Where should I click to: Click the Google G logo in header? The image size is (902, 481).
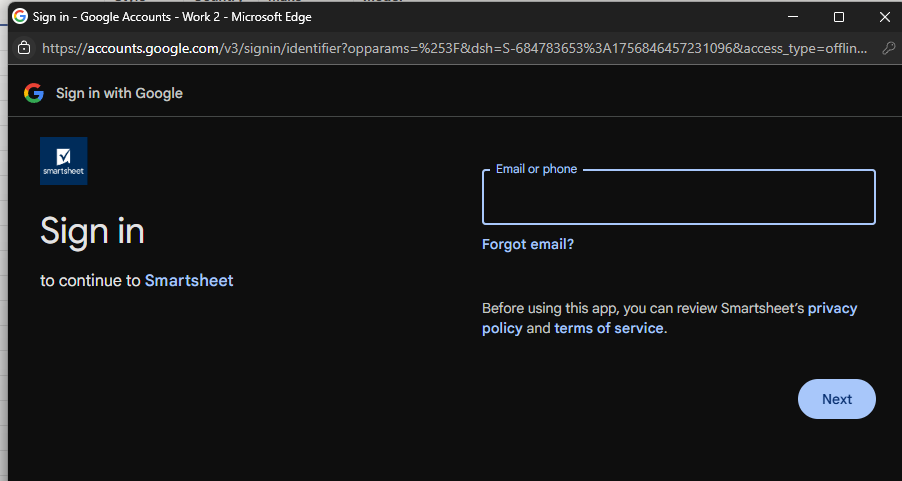point(34,93)
